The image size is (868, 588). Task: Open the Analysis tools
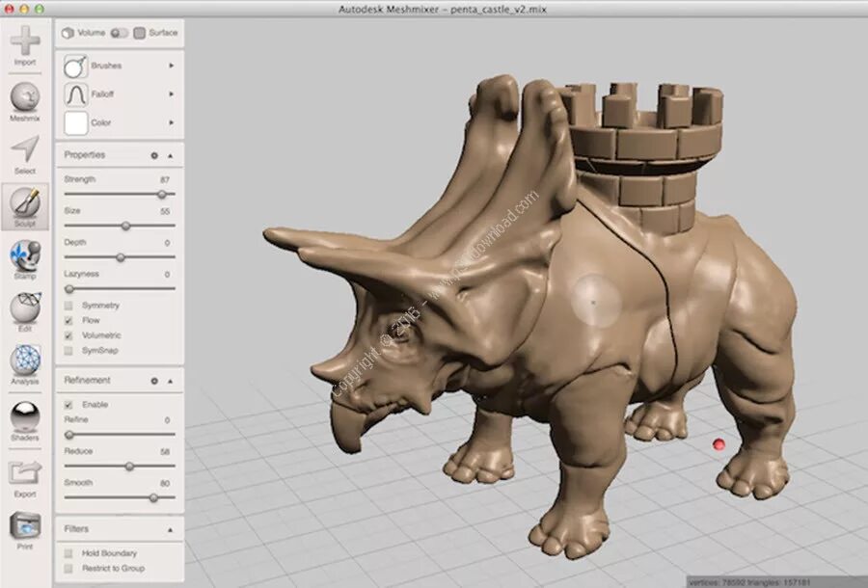pos(25,365)
